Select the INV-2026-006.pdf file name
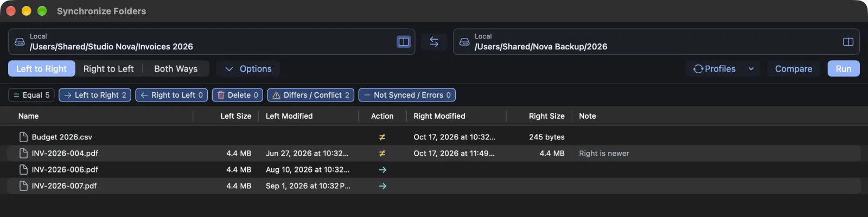Viewport: 868px width, 217px height. point(65,170)
